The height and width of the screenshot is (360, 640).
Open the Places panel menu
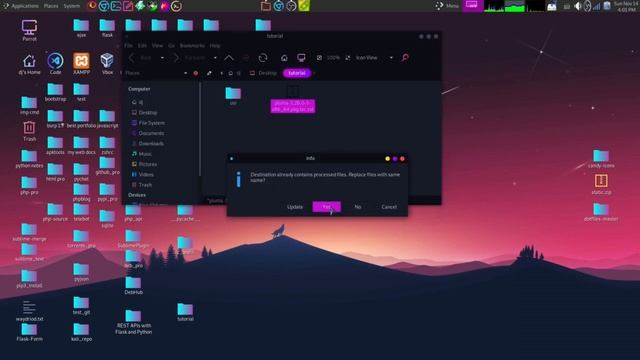51,6
